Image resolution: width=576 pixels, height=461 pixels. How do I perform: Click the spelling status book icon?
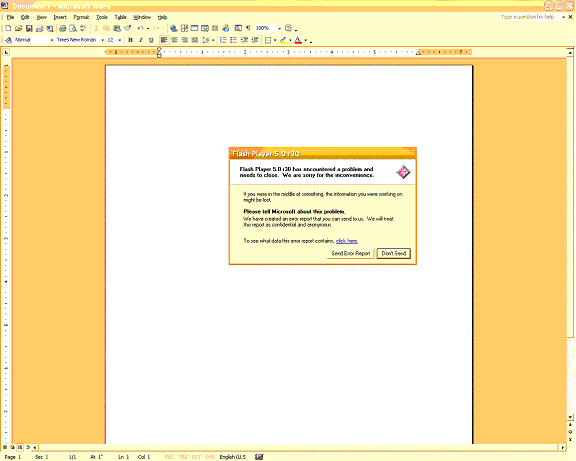point(259,457)
